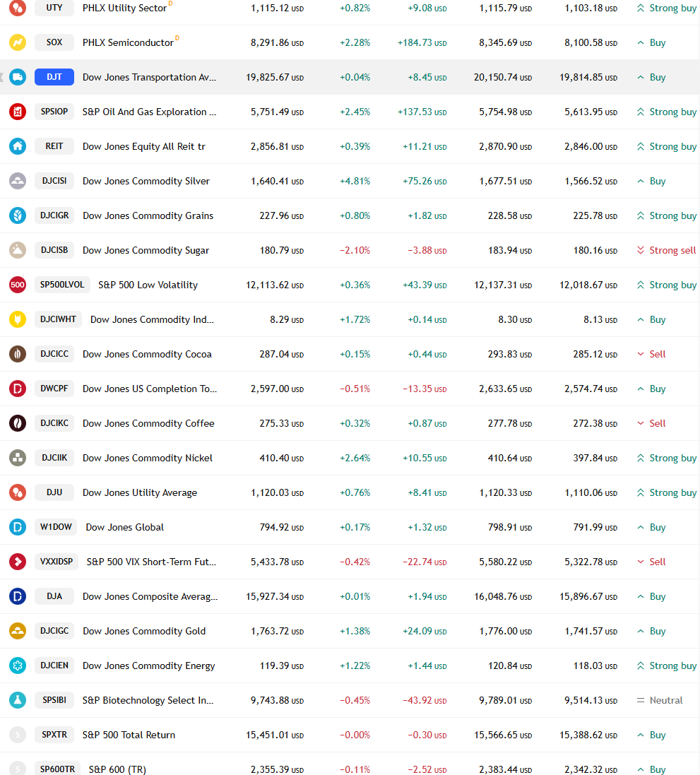This screenshot has width=700, height=775.
Task: Open Dow Jones Commodity Gold link
Action: (x=144, y=631)
